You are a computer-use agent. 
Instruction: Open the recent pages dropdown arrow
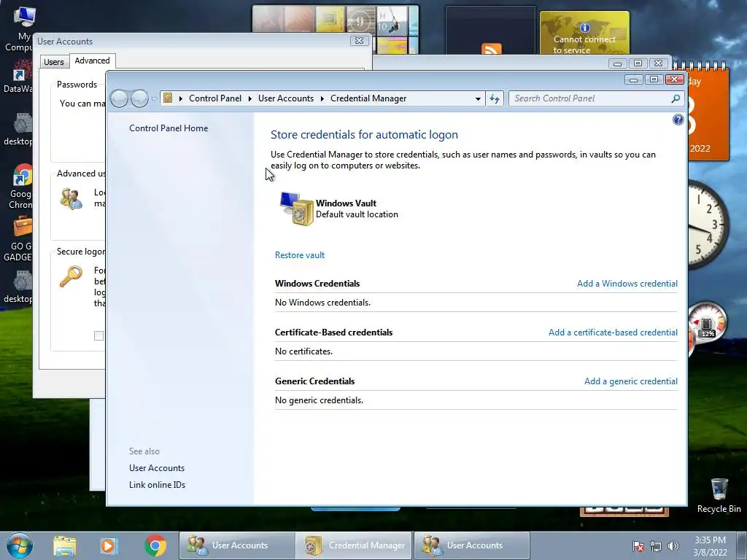154,99
